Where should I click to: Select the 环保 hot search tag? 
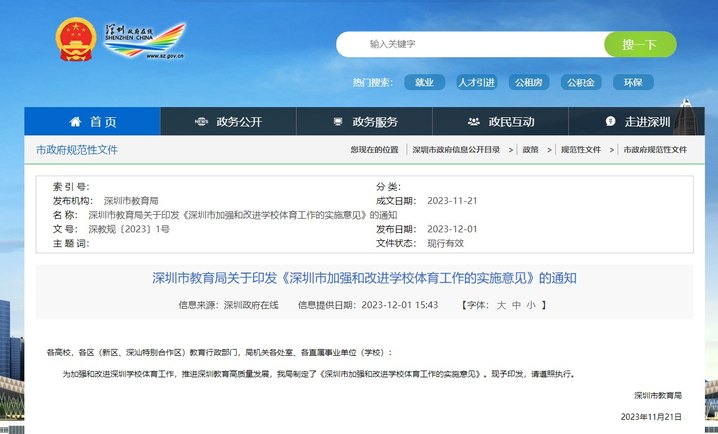coord(633,82)
